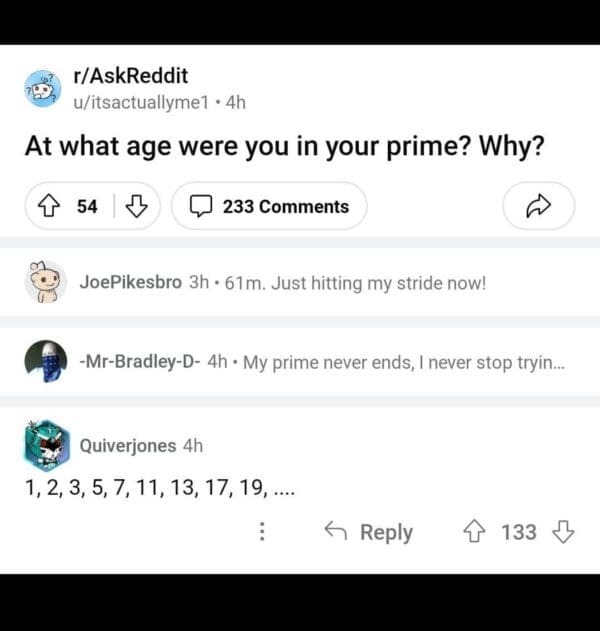
Task: Click JoePikesbro's avatar icon
Action: [x=45, y=283]
